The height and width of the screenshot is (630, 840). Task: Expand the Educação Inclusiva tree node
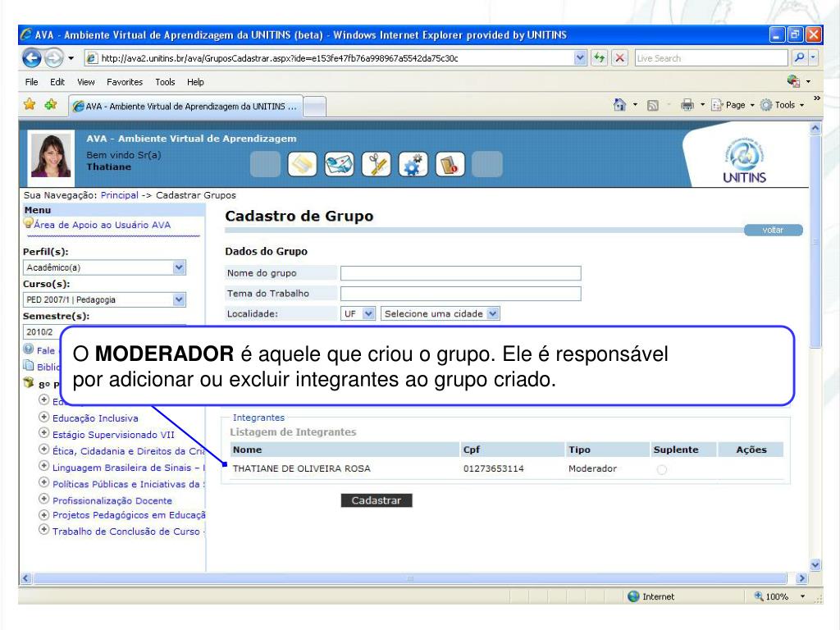pyautogui.click(x=44, y=417)
